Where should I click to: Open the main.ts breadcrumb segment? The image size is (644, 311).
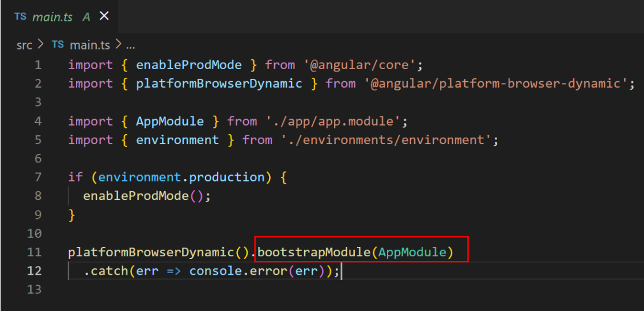point(89,45)
